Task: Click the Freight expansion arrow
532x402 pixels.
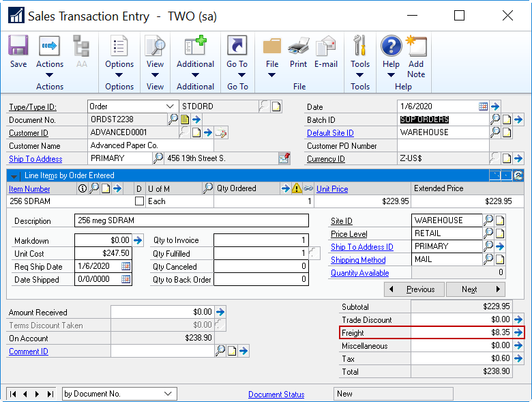Action: [x=518, y=333]
